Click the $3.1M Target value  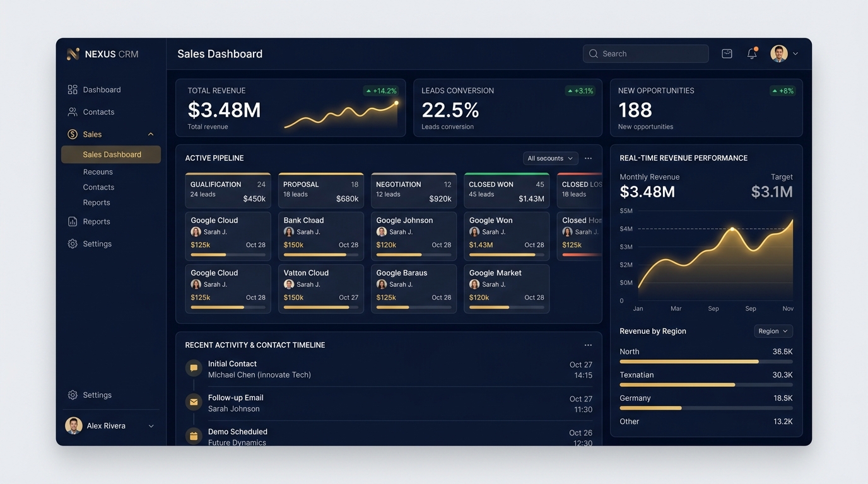pyautogui.click(x=771, y=192)
